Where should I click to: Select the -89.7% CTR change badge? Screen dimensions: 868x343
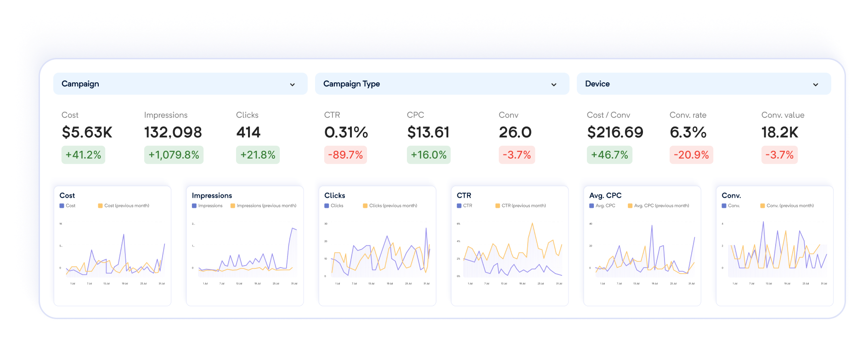click(345, 155)
